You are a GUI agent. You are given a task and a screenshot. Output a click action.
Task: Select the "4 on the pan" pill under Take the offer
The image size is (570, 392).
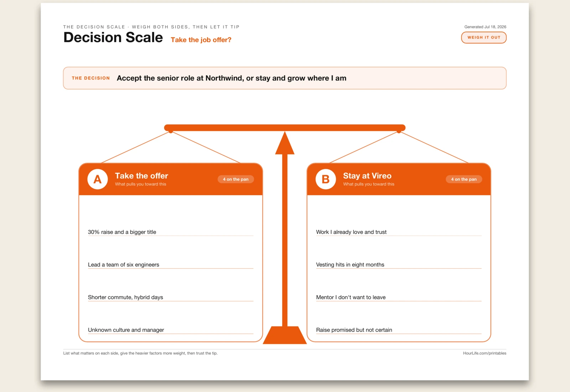point(236,179)
